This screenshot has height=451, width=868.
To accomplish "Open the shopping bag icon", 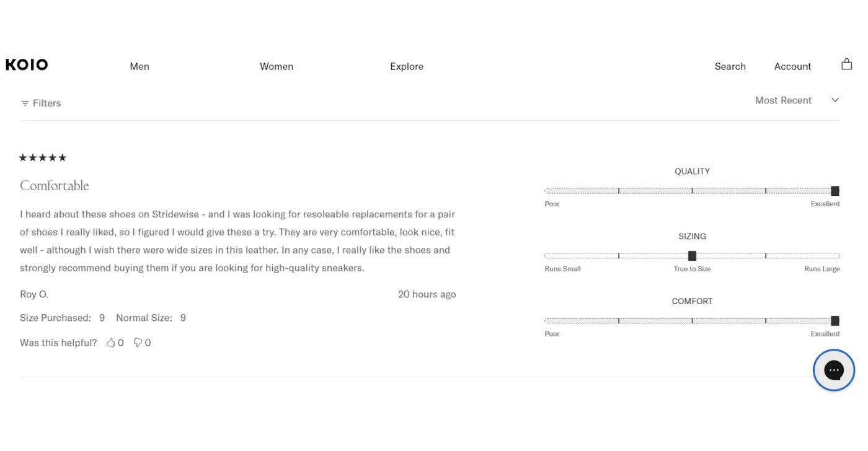I will (846, 64).
